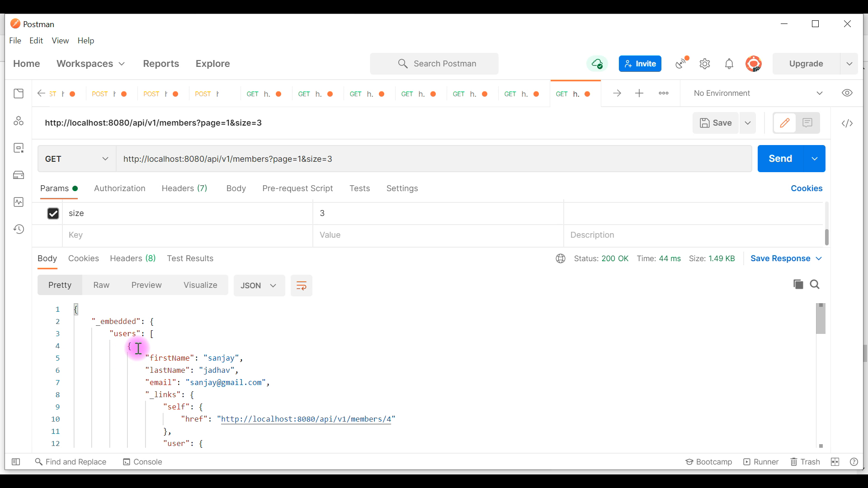The image size is (868, 488).
Task: Copy the response body to clipboard
Action: (x=798, y=285)
